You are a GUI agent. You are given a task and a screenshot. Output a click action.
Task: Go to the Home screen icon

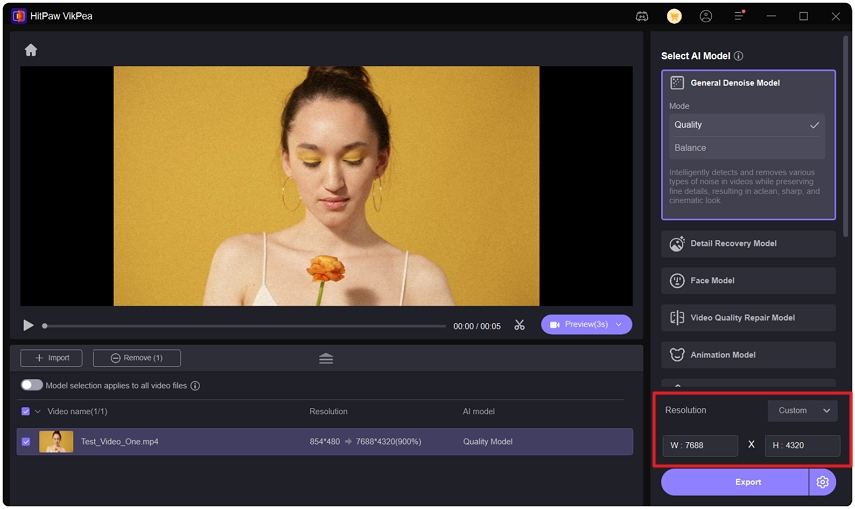coord(31,50)
